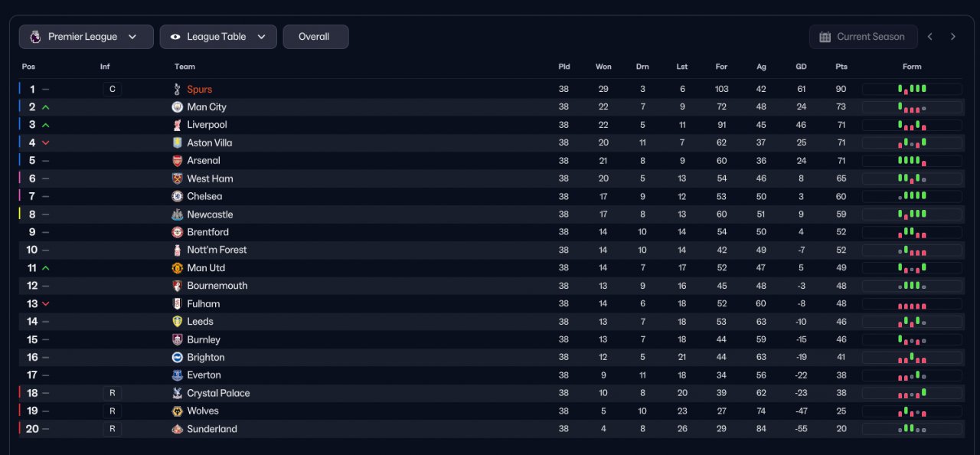Click the Spurs club crest icon
Screen dimensions: 980x455
point(178,90)
